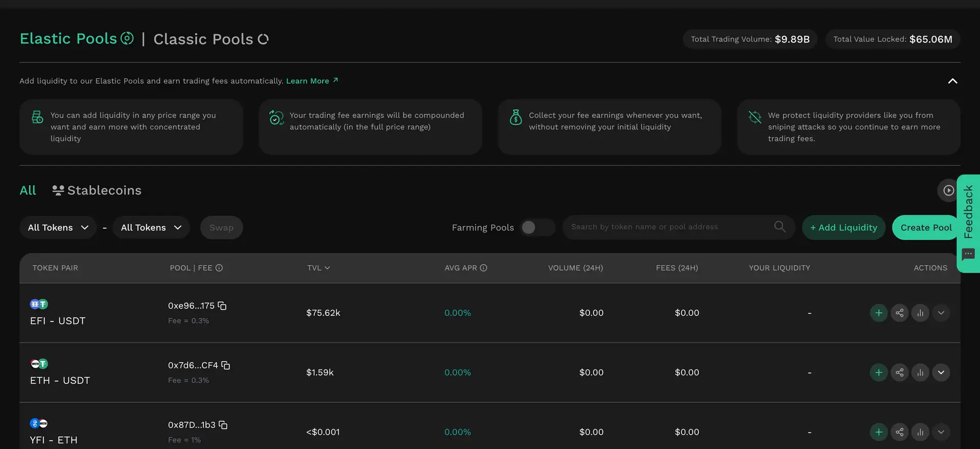Switch to the Classic Pools tab
This screenshot has width=980, height=449.
(x=211, y=39)
